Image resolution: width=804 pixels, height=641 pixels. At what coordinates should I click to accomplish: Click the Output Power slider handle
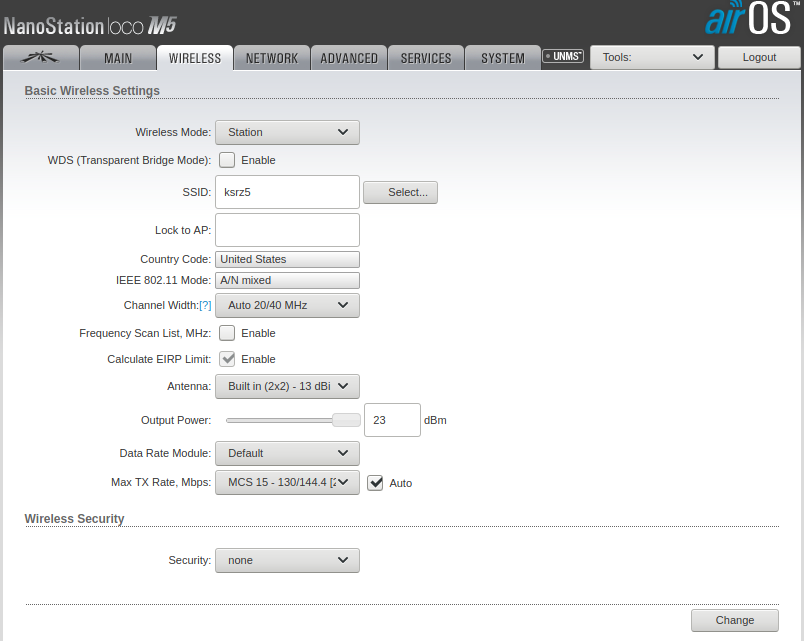coord(346,420)
